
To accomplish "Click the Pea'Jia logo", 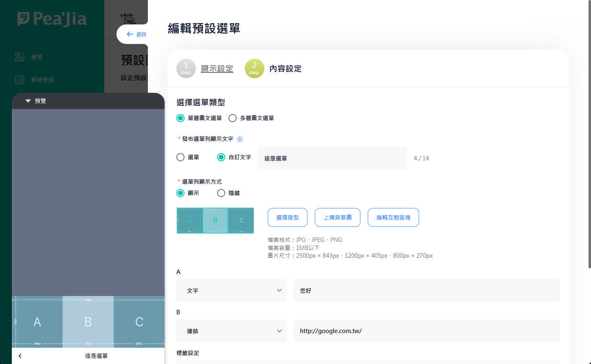I will pos(52,19).
